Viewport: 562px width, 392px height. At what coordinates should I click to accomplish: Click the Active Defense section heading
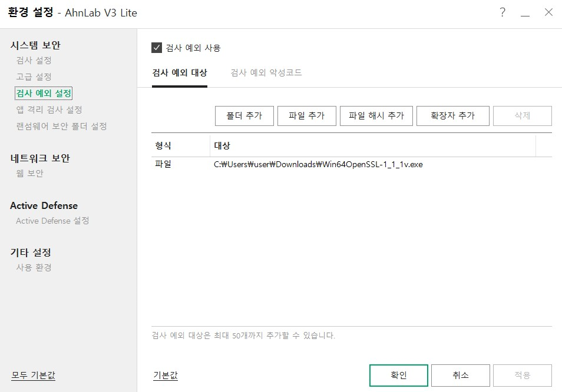tap(44, 205)
